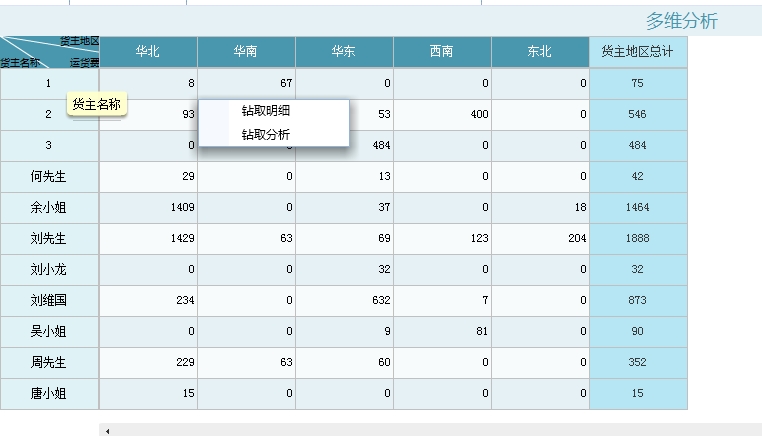Select the 西南 column header
Image resolution: width=762 pixels, height=436 pixels.
click(x=442, y=52)
